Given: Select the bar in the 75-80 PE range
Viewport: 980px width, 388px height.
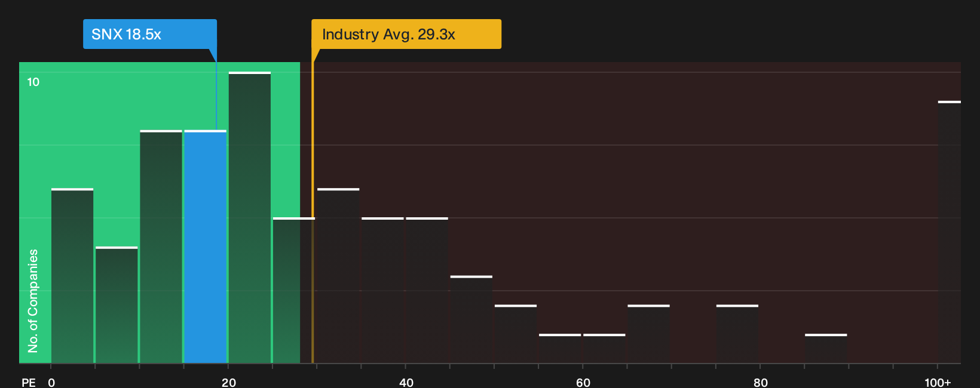Looking at the screenshot, I should coord(737,334).
